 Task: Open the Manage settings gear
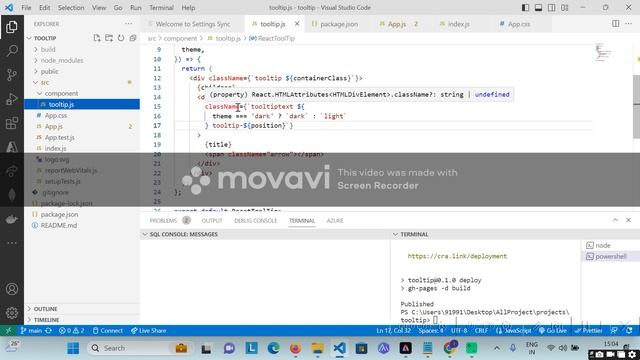tap(12, 313)
